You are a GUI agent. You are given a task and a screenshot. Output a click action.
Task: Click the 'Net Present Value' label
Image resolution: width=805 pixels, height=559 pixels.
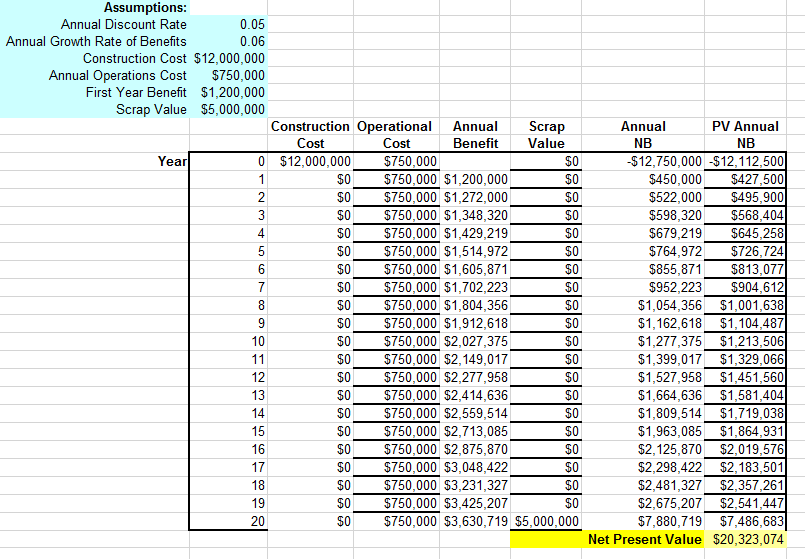coord(644,539)
